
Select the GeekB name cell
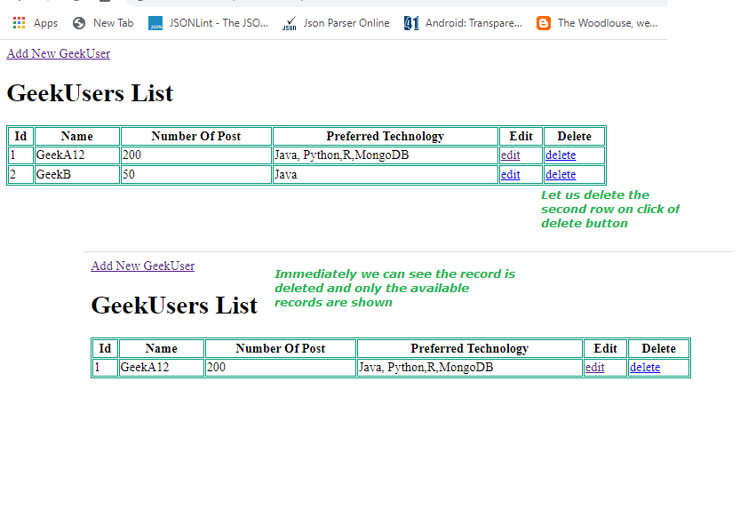point(76,175)
